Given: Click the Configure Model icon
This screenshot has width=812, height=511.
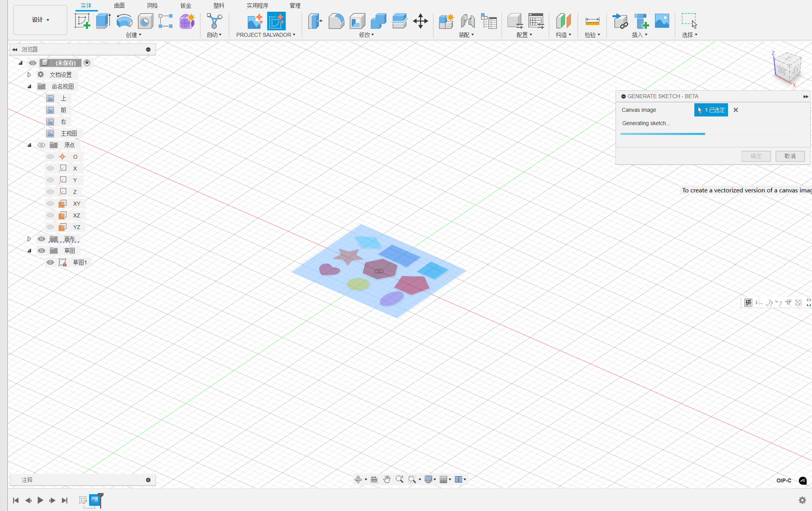Looking at the screenshot, I should coord(515,21).
